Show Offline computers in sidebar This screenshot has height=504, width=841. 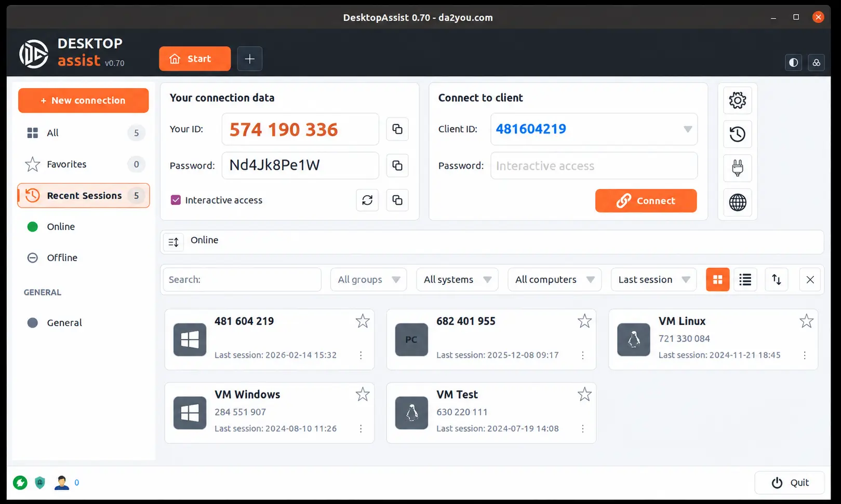click(84, 258)
